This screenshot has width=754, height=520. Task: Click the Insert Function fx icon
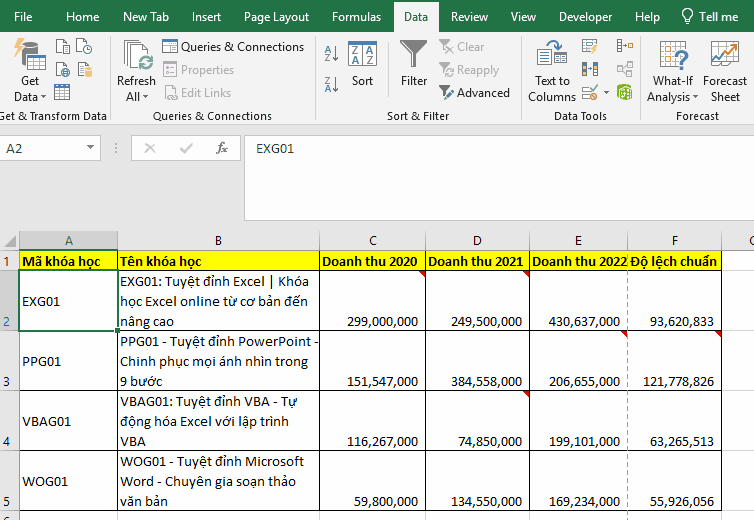point(222,148)
